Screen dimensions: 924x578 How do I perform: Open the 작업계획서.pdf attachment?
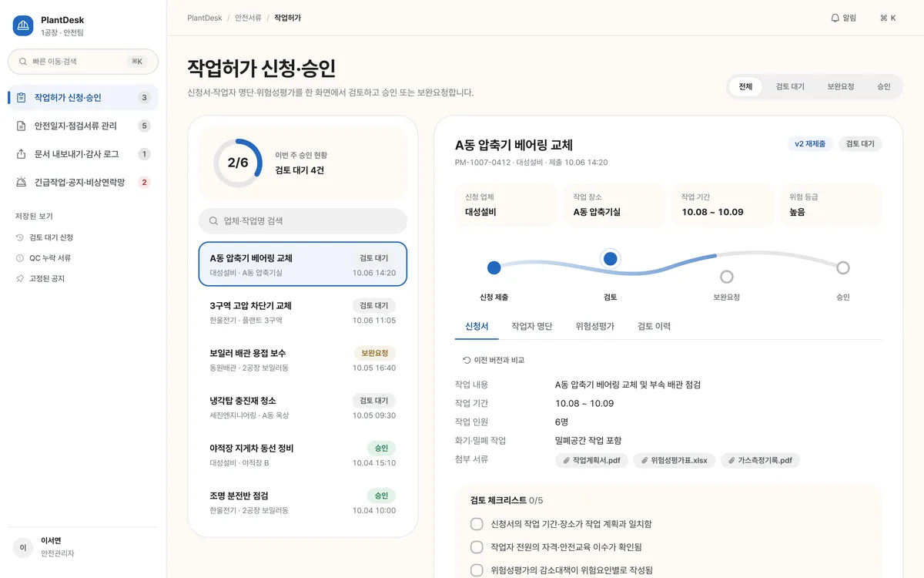[x=591, y=460]
